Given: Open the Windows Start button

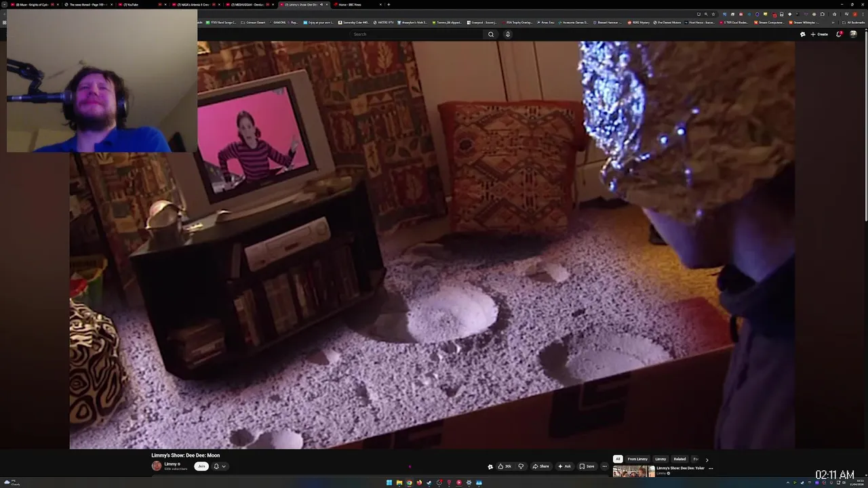Looking at the screenshot, I should coord(389,483).
